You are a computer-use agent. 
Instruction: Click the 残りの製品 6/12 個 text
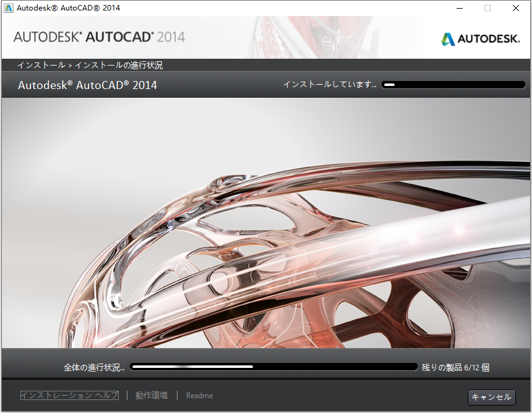pyautogui.click(x=455, y=368)
